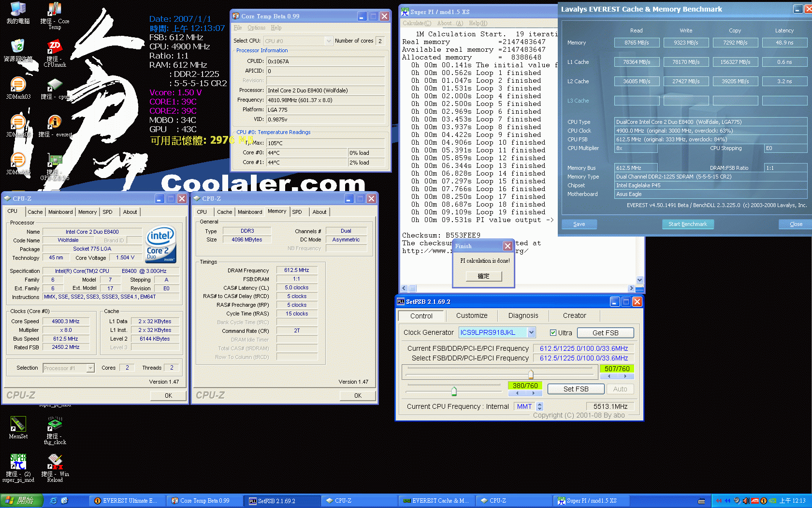Select the Core Temp shortcut desktop icon

tap(55, 16)
